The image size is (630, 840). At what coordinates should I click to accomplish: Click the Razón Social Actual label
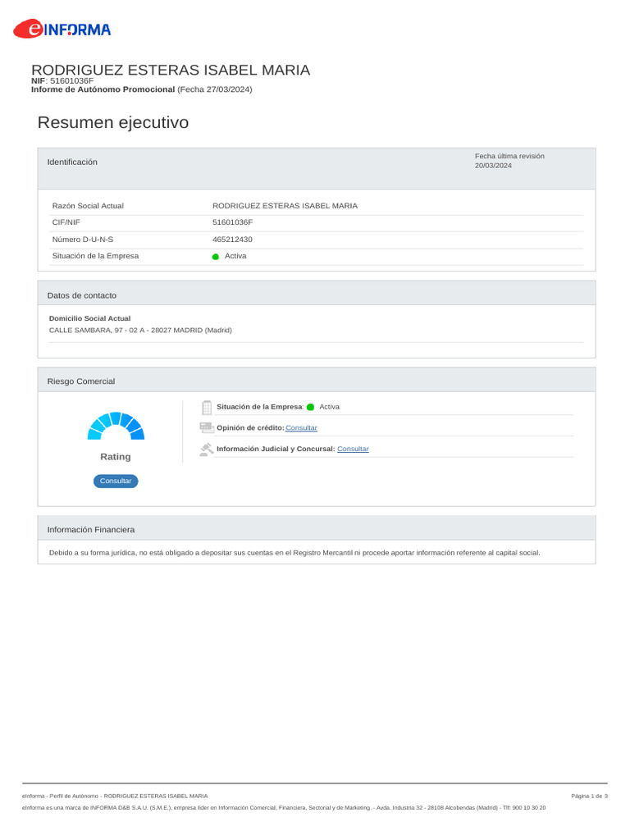pyautogui.click(x=88, y=206)
